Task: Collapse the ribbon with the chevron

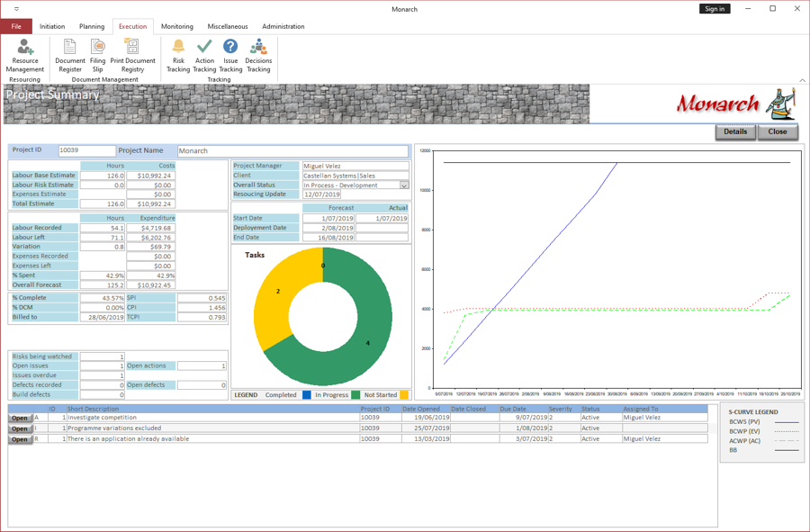Action: pyautogui.click(x=802, y=80)
